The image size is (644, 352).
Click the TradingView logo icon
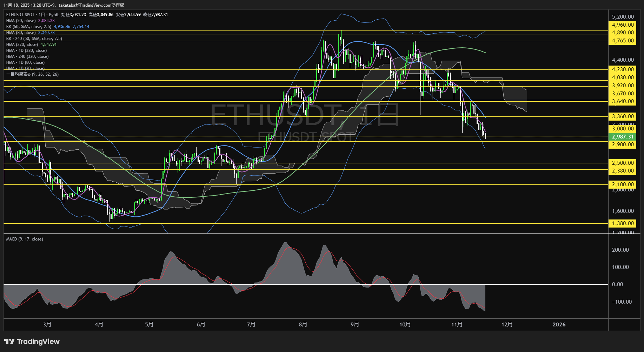[x=9, y=341]
